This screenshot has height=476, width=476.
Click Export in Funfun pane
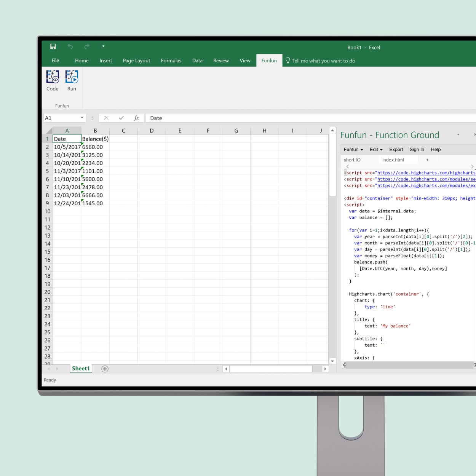(x=396, y=150)
